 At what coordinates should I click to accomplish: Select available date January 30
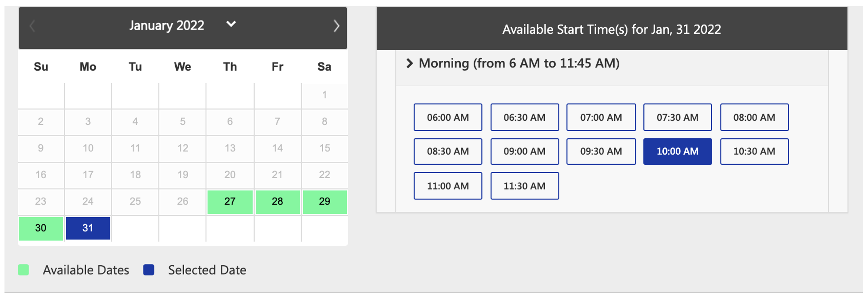click(x=41, y=228)
